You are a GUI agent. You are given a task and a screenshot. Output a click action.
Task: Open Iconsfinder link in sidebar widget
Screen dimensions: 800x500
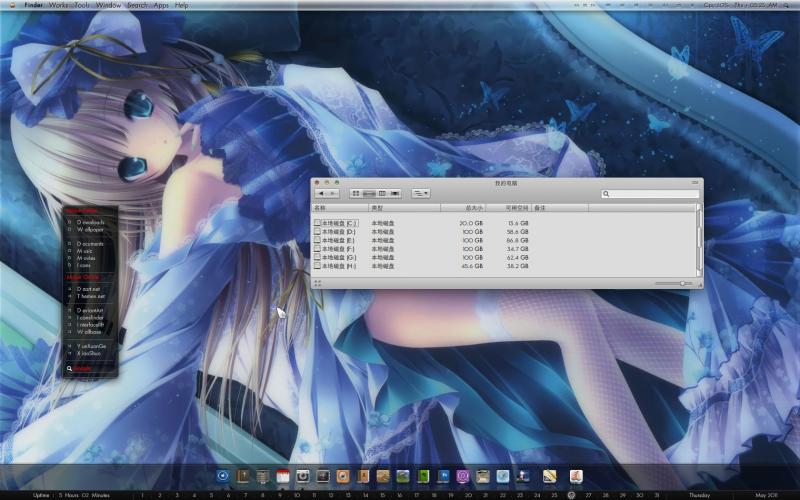[90, 317]
